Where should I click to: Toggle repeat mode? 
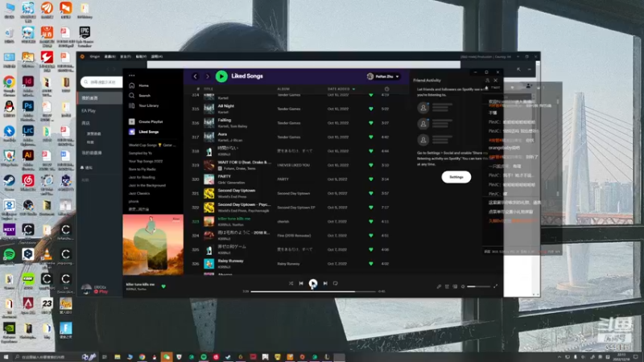[x=335, y=283]
